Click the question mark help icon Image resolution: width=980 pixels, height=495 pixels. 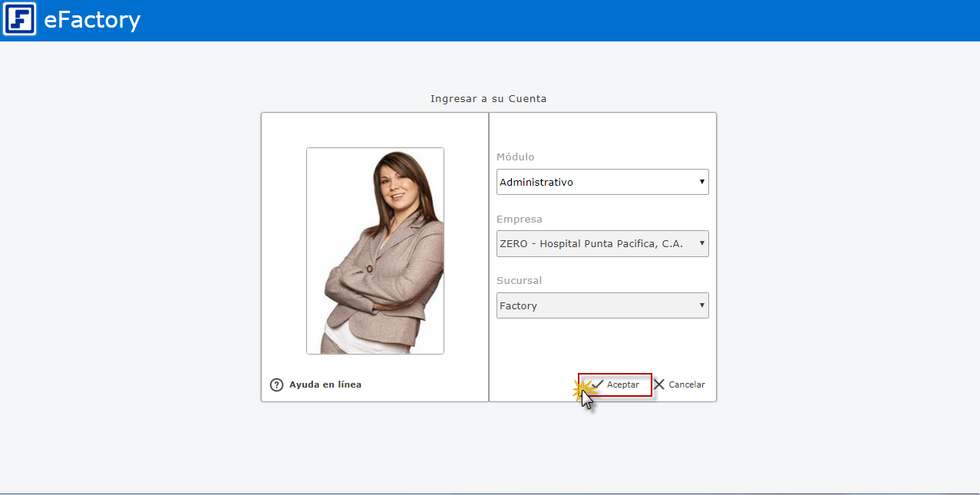[x=277, y=385]
